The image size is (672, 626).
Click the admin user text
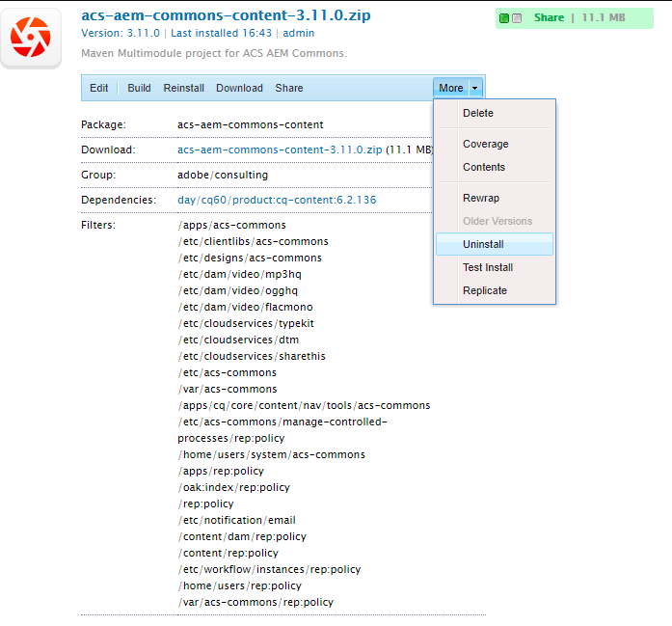299,33
